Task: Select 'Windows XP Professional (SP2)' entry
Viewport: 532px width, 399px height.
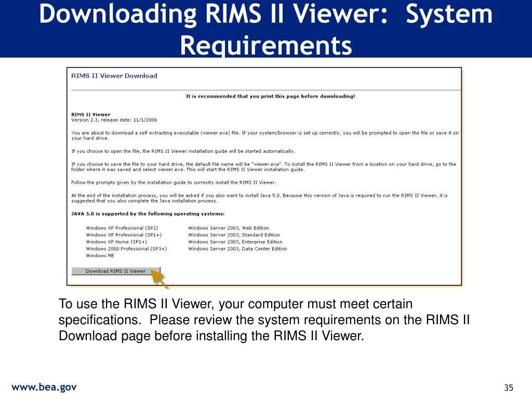Action: tap(122, 228)
